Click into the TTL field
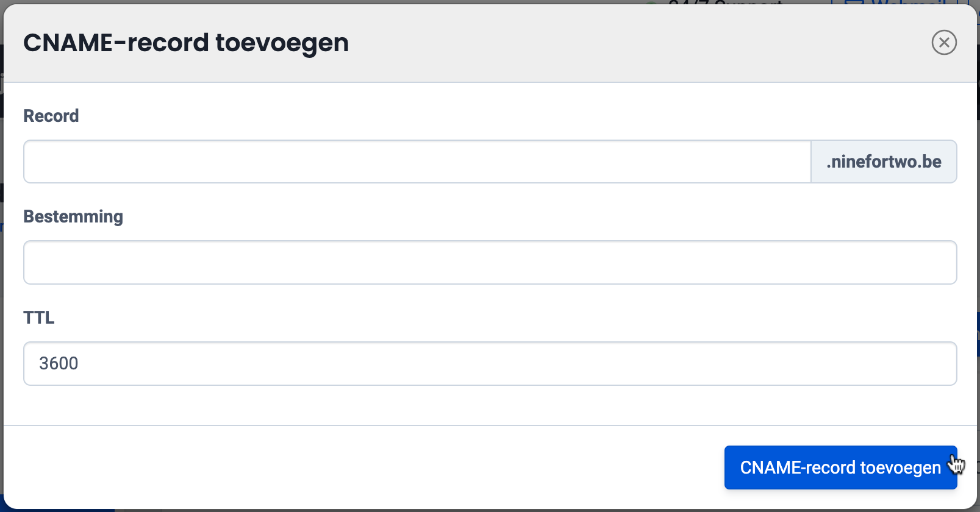Image resolution: width=980 pixels, height=512 pixels. (490, 364)
